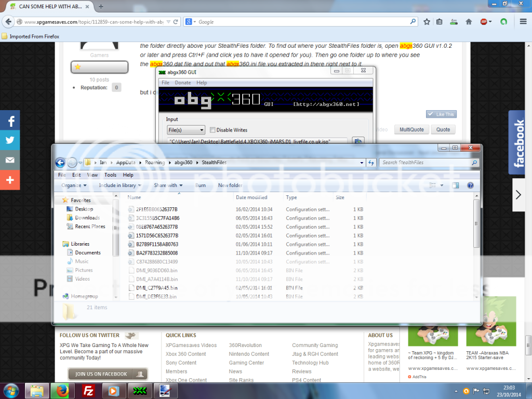This screenshot has width=532, height=399.
Task: Open FileZilla from the taskbar
Action: coord(88,390)
